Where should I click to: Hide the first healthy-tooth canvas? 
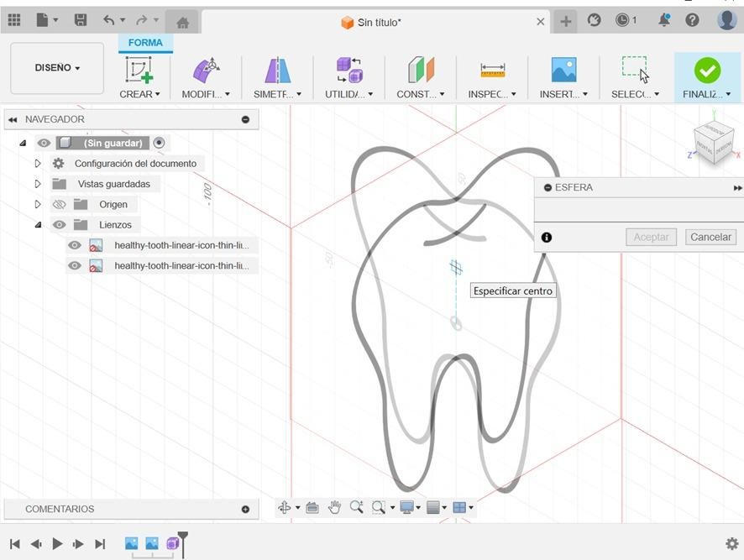[74, 245]
